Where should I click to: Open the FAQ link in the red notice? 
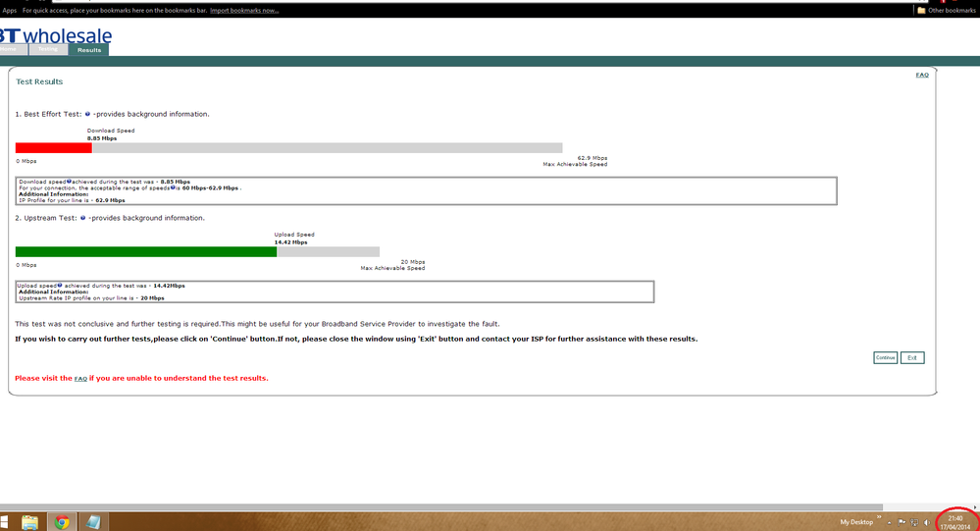pyautogui.click(x=80, y=379)
